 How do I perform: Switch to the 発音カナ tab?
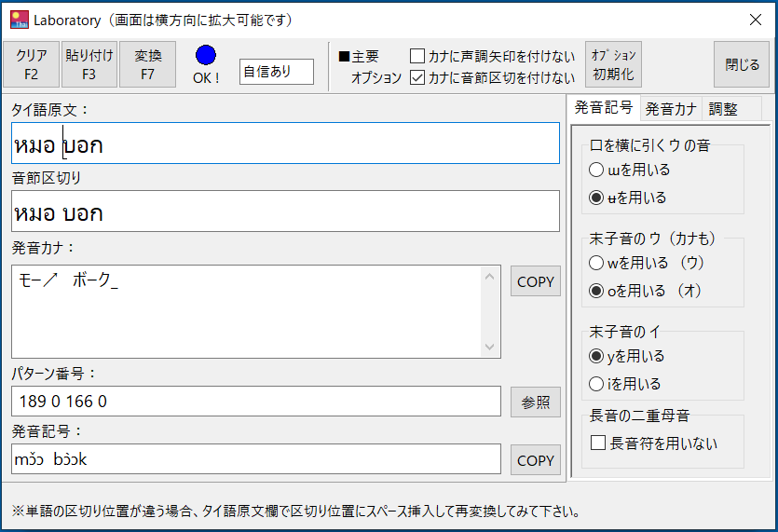point(671,109)
